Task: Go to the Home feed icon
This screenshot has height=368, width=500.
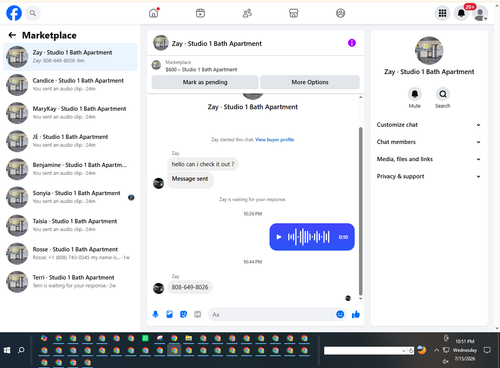Action: tap(154, 13)
